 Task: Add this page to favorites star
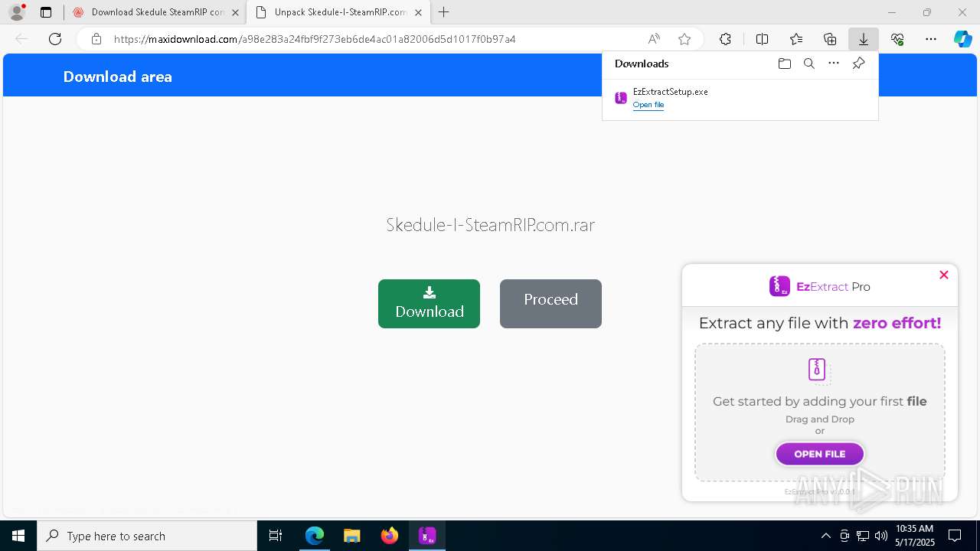pyautogui.click(x=684, y=39)
